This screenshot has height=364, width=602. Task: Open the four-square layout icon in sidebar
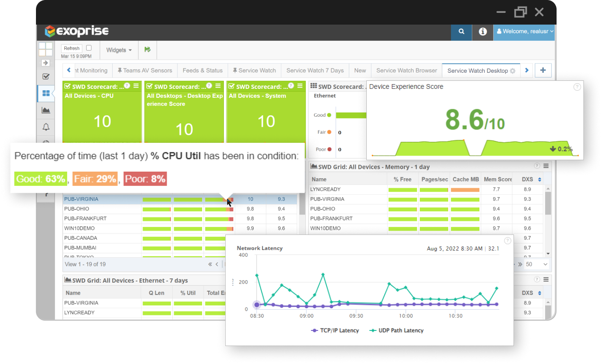[45, 49]
